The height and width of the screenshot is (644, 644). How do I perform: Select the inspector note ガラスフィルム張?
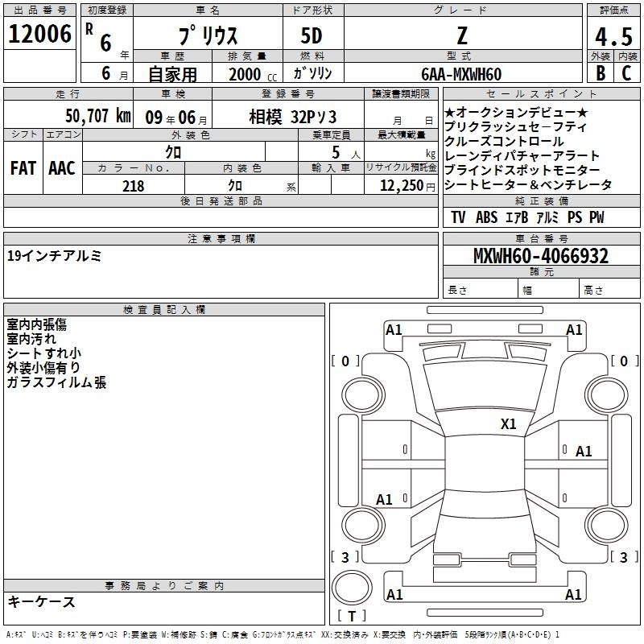[56, 382]
